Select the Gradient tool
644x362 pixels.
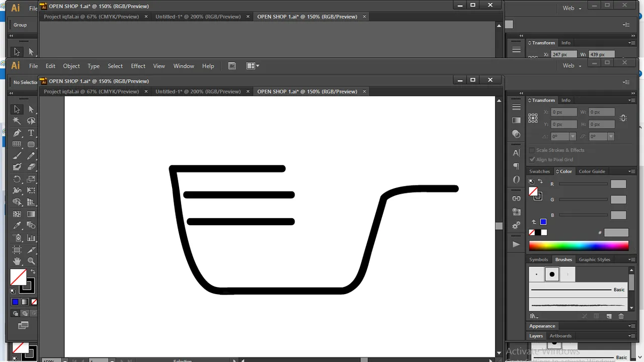tap(31, 214)
